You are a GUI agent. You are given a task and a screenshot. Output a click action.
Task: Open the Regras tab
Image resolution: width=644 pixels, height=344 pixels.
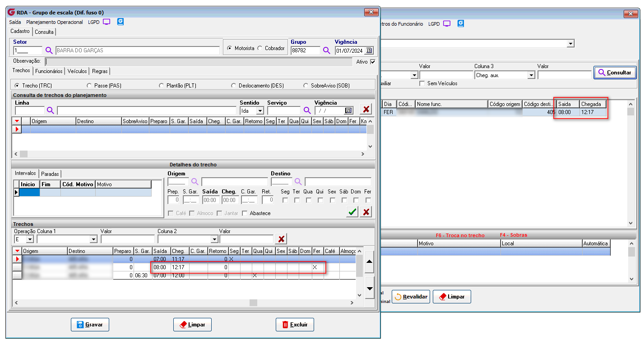pyautogui.click(x=100, y=71)
